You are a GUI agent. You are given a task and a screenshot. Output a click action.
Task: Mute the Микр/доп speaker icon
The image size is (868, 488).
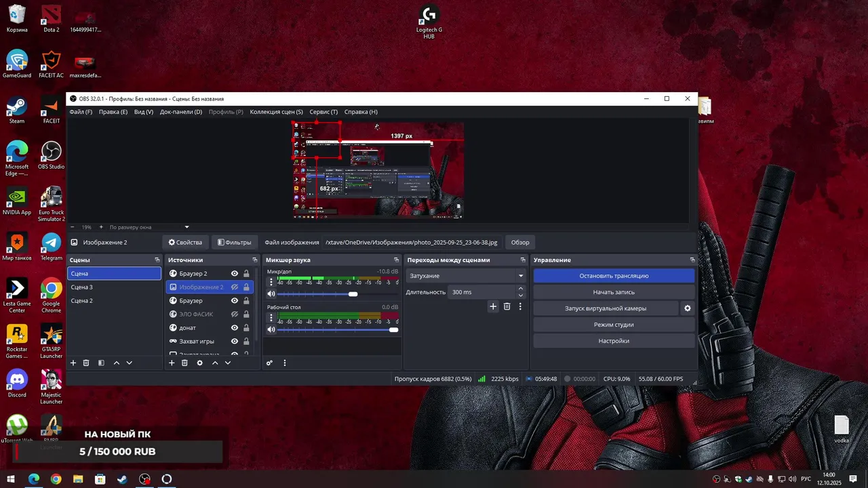click(x=271, y=293)
